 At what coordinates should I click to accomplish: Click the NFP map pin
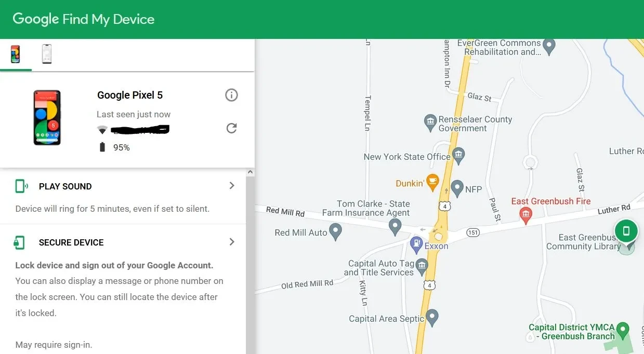click(457, 188)
